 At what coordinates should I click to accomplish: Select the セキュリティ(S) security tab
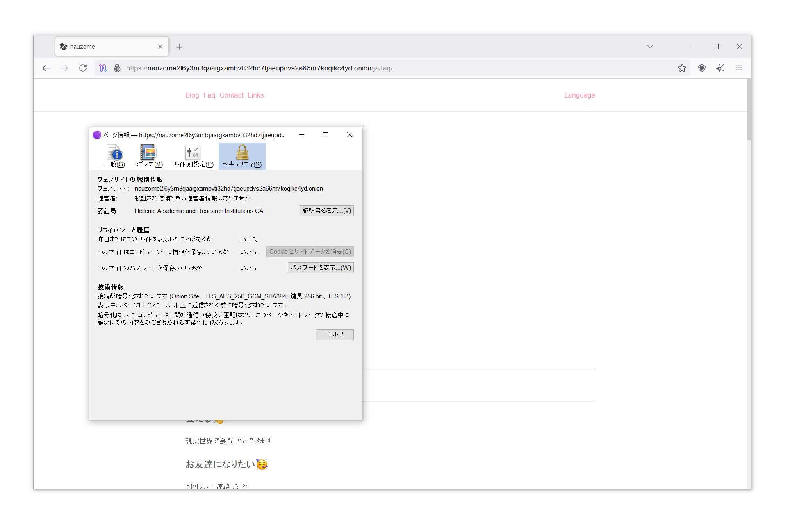[242, 156]
